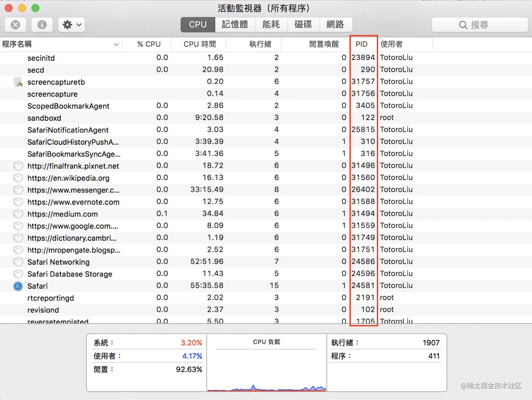Switch to the CPU tab
Viewport: 532px width, 400px height.
[198, 25]
